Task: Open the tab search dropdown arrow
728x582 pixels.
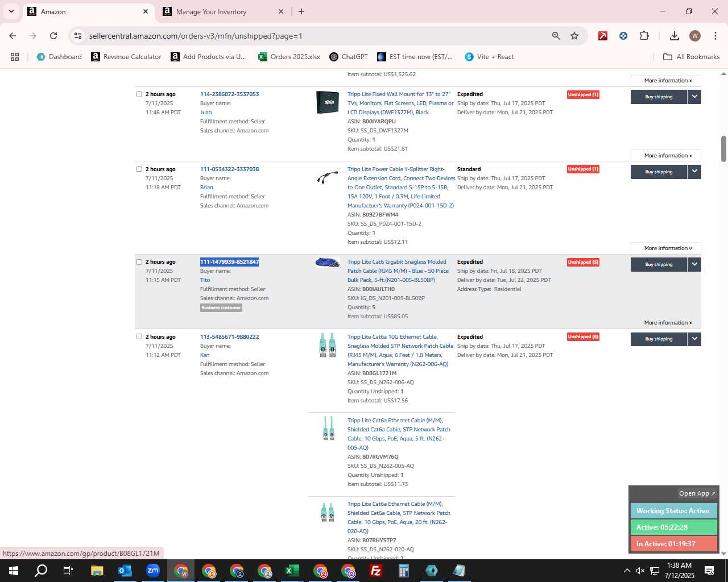Action: coord(11,11)
